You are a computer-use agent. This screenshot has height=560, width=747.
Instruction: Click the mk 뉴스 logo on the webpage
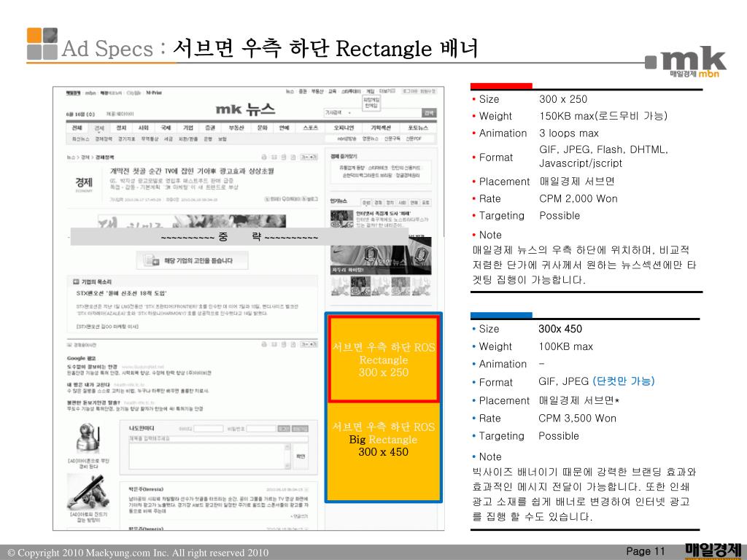[245, 109]
